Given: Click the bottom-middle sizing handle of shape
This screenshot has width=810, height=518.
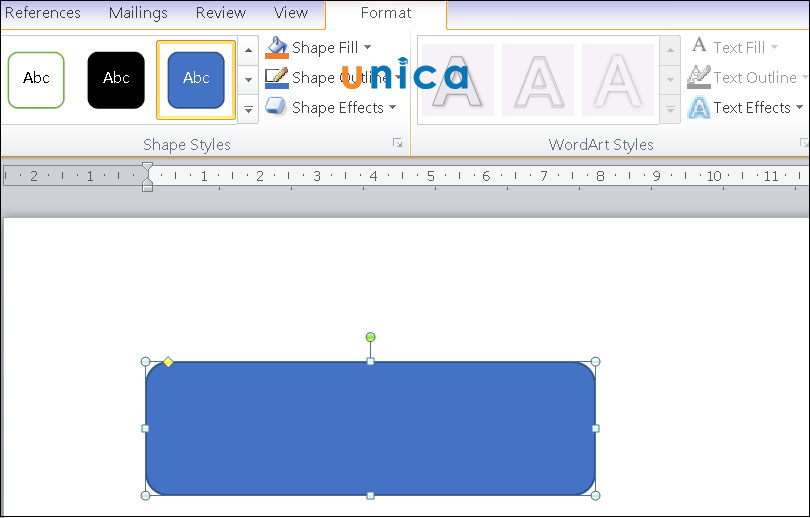Looking at the screenshot, I should [x=370, y=496].
